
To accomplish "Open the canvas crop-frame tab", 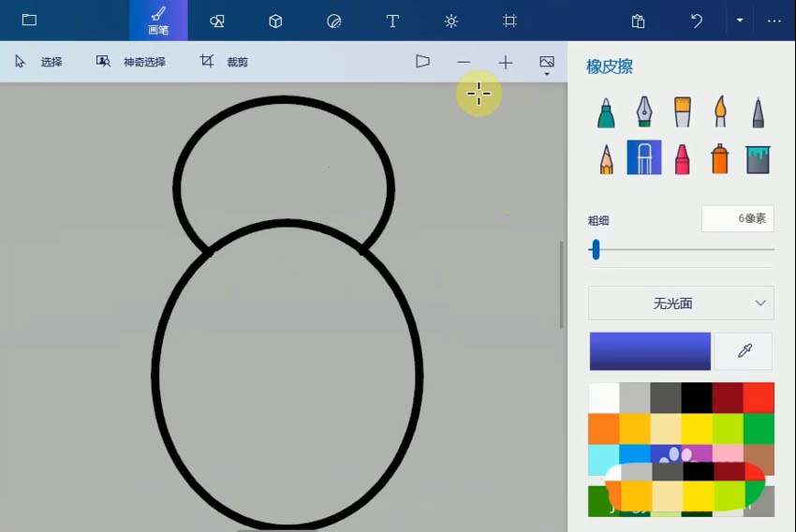I will (x=509, y=21).
